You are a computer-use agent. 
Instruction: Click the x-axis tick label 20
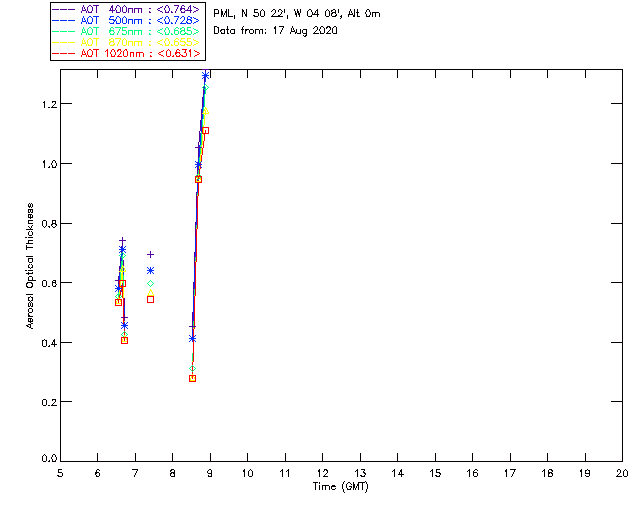(622, 473)
